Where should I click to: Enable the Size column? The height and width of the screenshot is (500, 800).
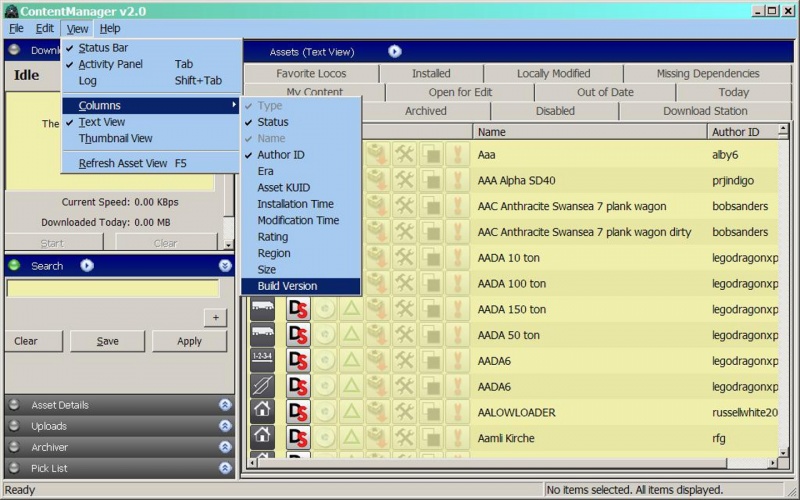301,269
